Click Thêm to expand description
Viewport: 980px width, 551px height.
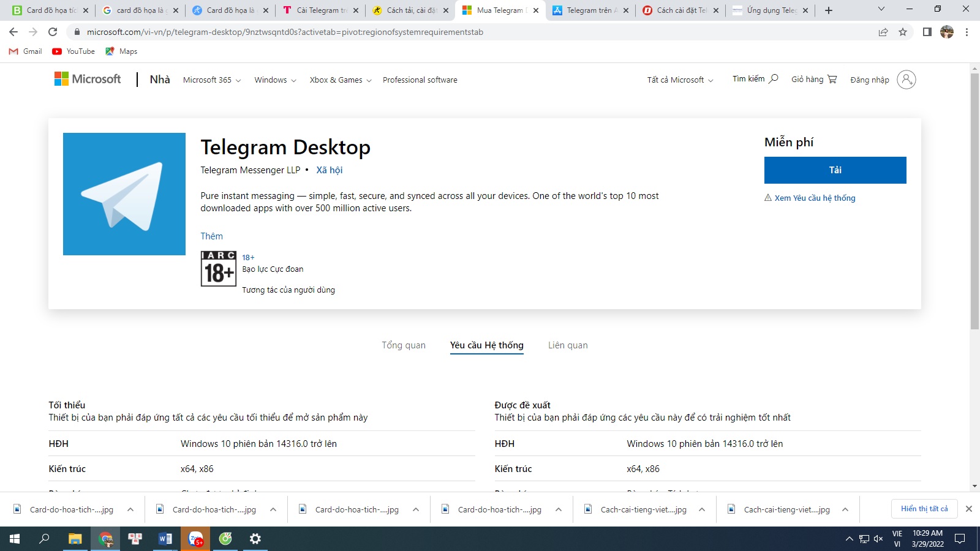212,236
